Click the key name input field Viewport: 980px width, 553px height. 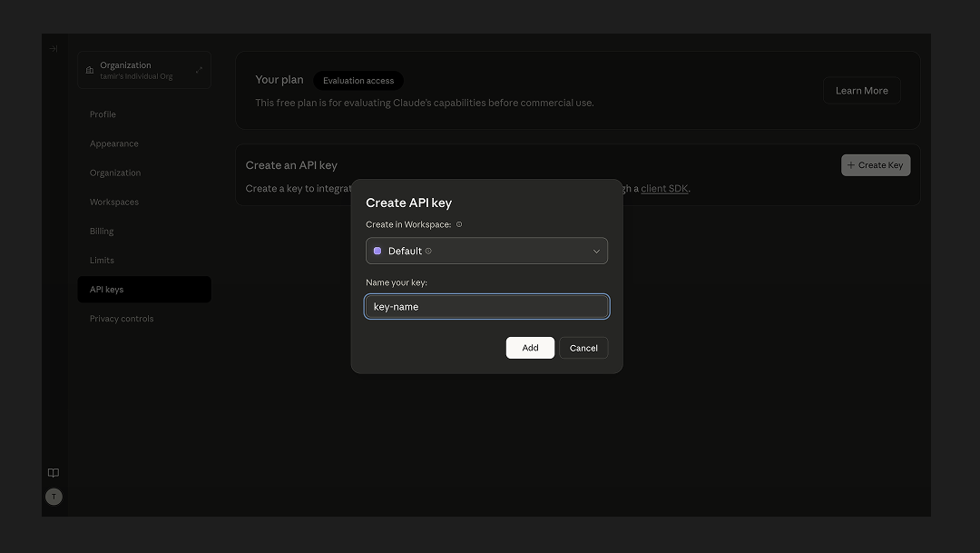pos(486,307)
